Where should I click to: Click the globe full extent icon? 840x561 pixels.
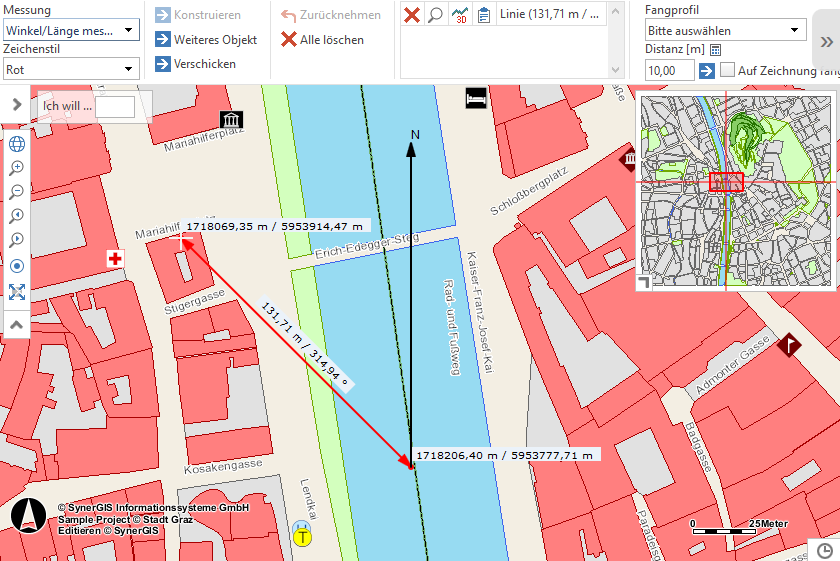point(17,143)
